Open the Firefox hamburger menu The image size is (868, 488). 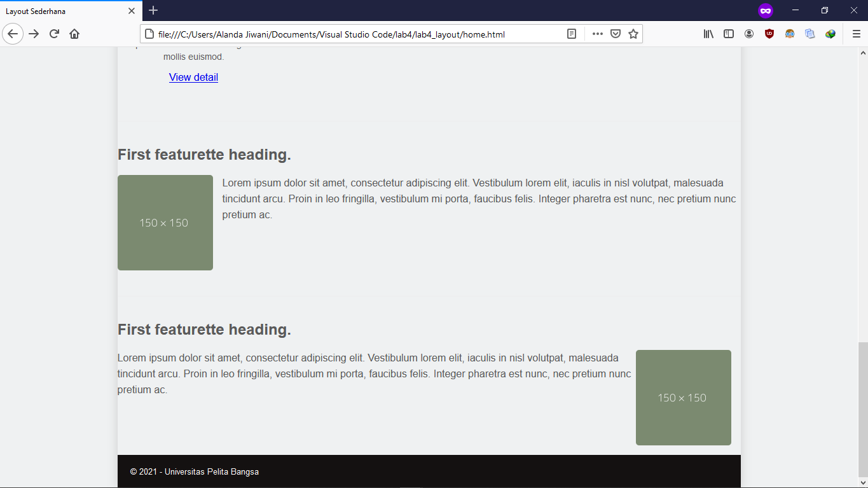[857, 34]
